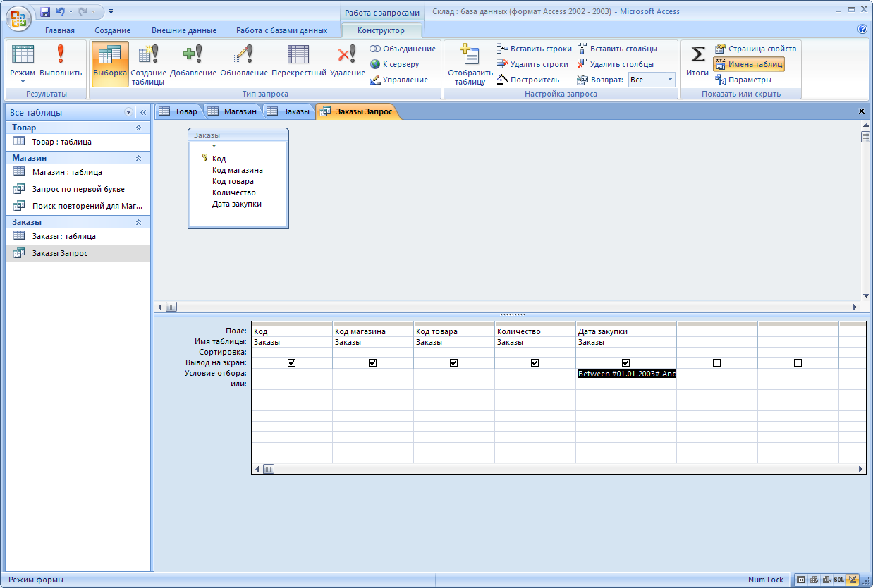Image resolution: width=873 pixels, height=588 pixels.
Task: Toggle Итоги totals row
Action: pos(697,63)
